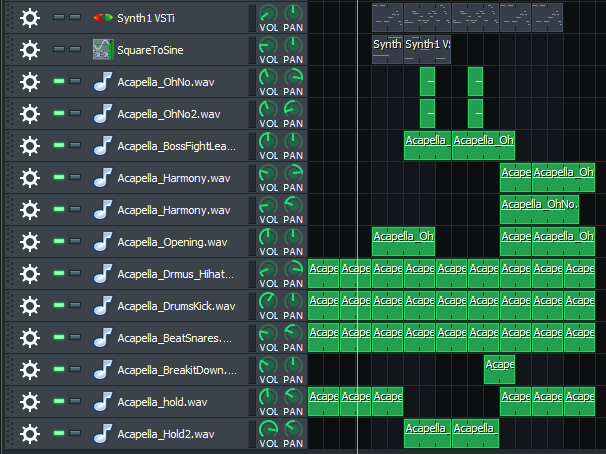
Task: Click the music note icon of Acapella_Hold2.wav
Action: pyautogui.click(x=103, y=434)
